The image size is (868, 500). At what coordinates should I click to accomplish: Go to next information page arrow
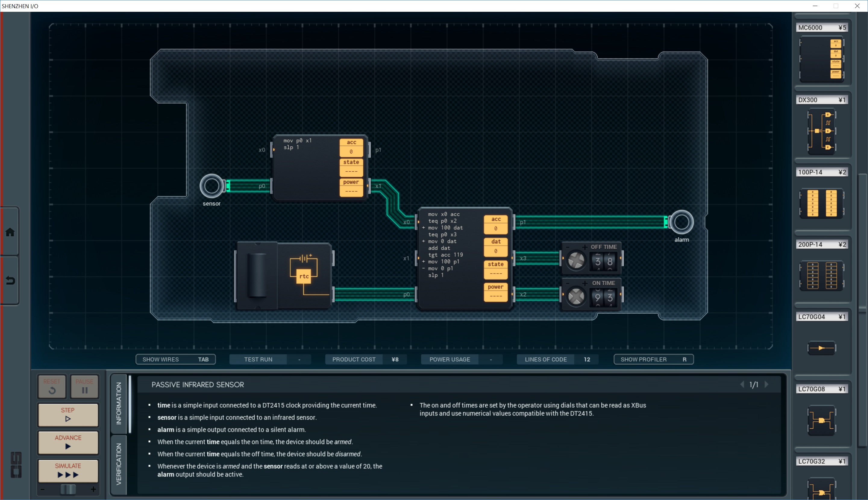pyautogui.click(x=767, y=385)
